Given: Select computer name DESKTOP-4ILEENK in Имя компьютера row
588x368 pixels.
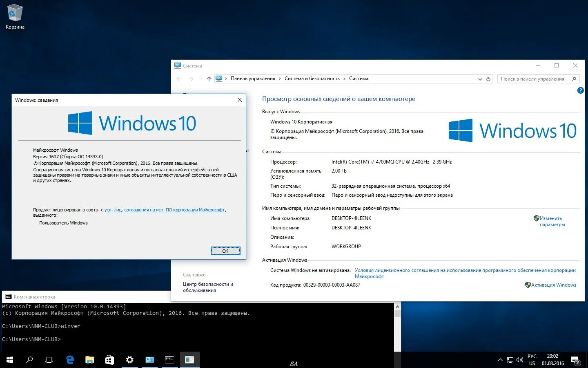Looking at the screenshot, I should 351,218.
